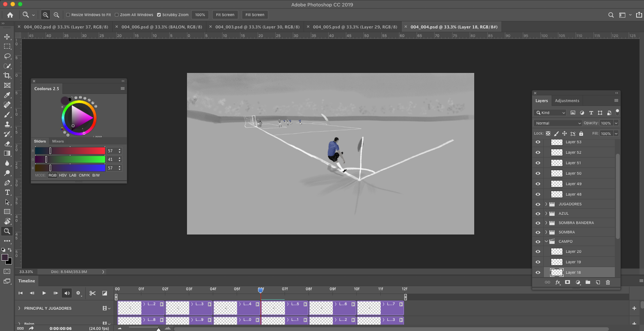Adjust the green G slider in Coolorus
The image size is (644, 331).
coord(70,159)
